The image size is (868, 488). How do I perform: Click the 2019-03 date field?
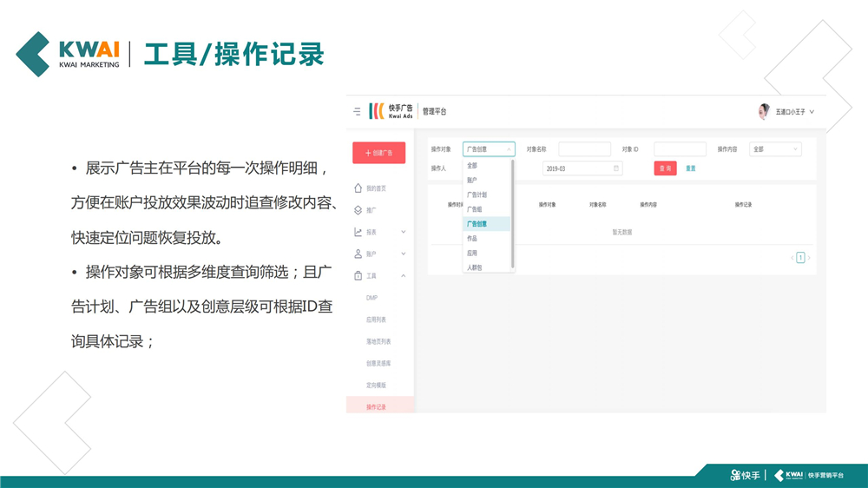pos(582,168)
